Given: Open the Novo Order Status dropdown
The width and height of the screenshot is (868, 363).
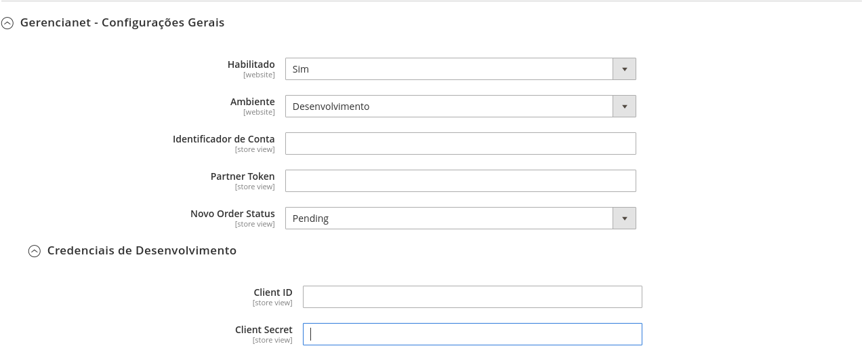Looking at the screenshot, I should click(x=461, y=218).
